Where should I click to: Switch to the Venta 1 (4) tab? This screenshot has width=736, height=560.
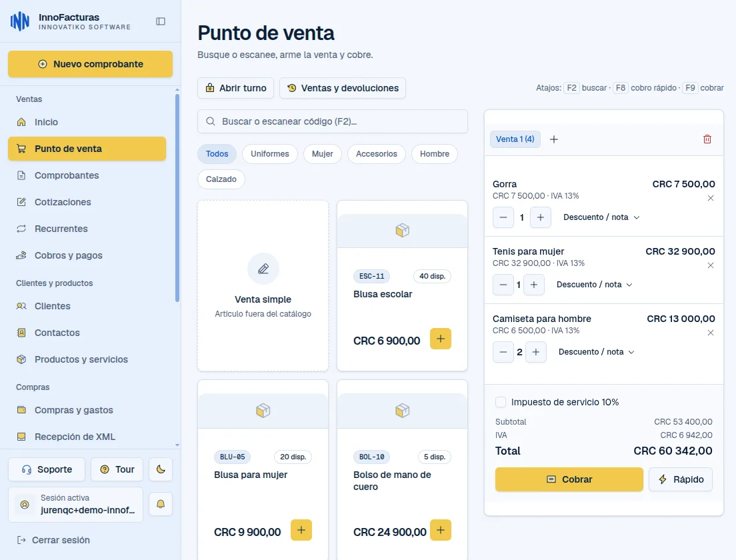pyautogui.click(x=515, y=139)
